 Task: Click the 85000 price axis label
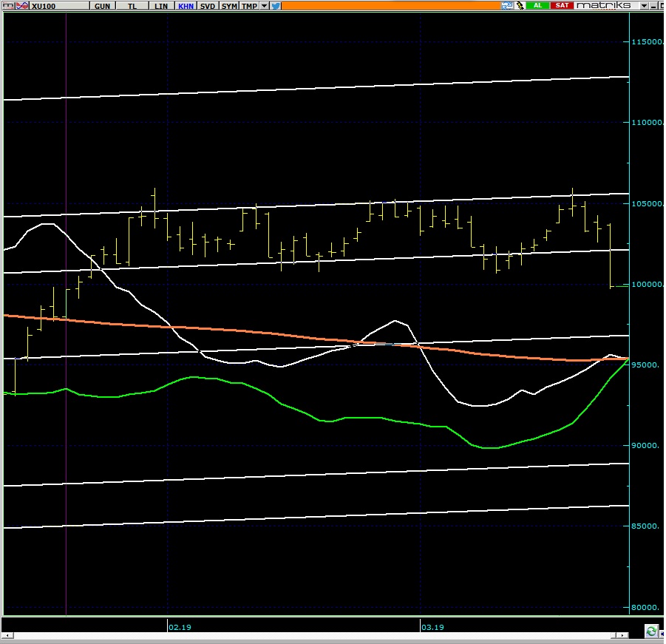[x=645, y=526]
